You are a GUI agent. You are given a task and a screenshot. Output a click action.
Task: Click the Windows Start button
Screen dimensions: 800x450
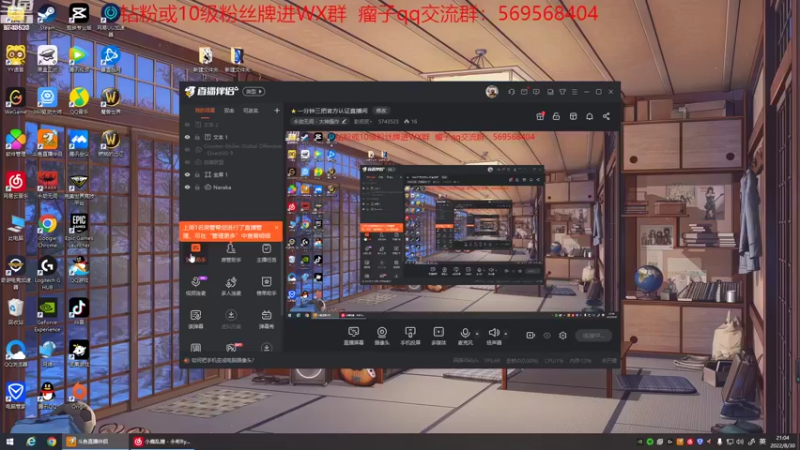tap(10, 441)
